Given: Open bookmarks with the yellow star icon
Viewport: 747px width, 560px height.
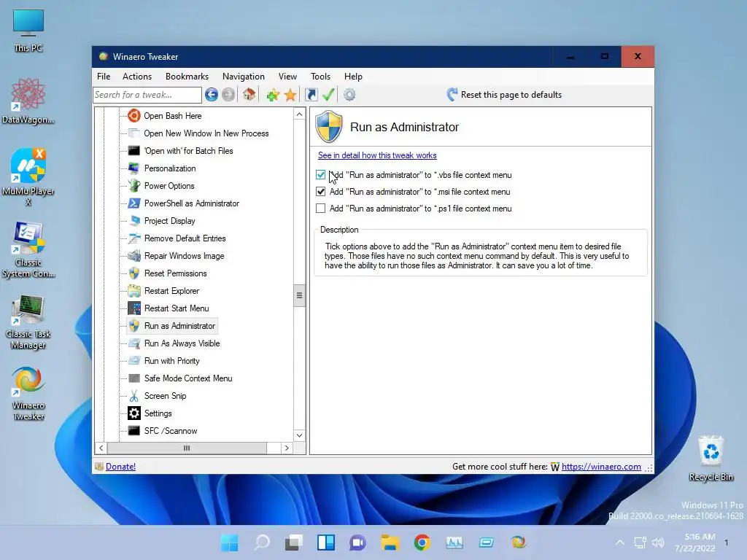Looking at the screenshot, I should pos(290,95).
